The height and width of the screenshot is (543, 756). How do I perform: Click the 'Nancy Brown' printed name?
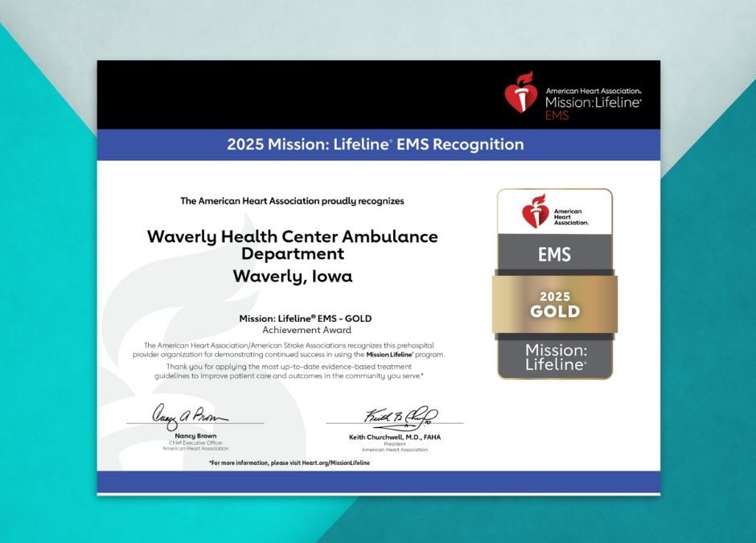pyautogui.click(x=195, y=435)
